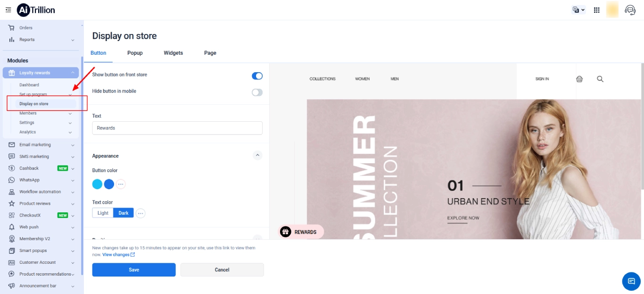The width and height of the screenshot is (644, 294).
Task: Click the Product reviews star icon
Action: click(x=11, y=204)
